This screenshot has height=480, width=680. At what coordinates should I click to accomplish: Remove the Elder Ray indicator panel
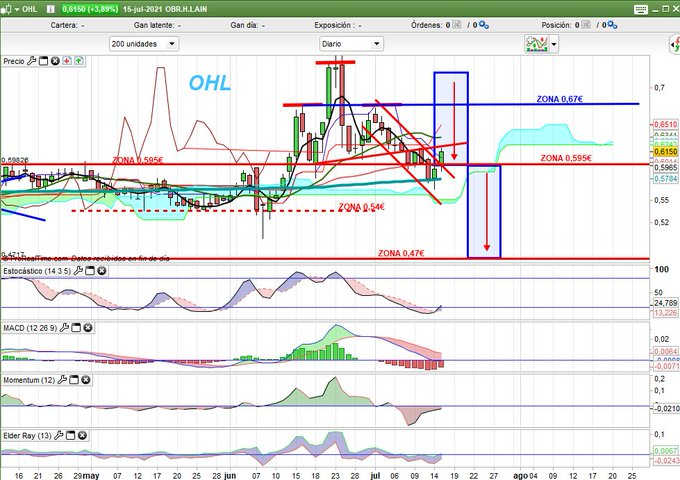click(82, 435)
